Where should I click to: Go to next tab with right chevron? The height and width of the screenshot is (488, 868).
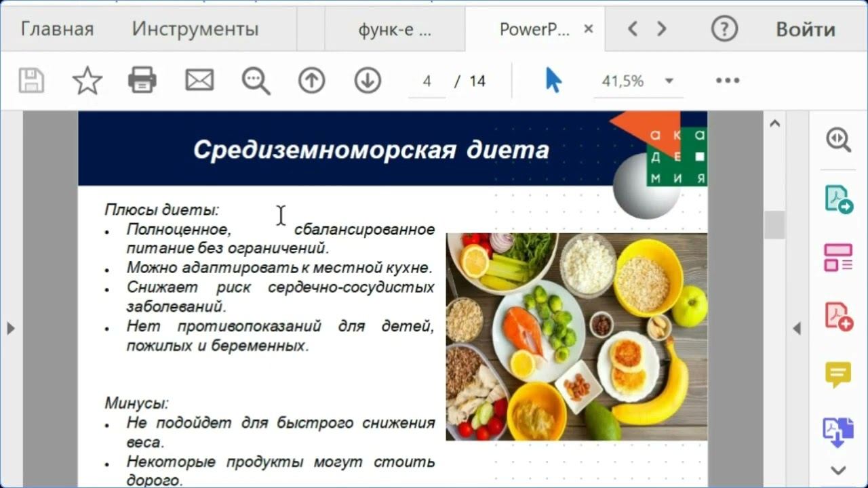[662, 29]
